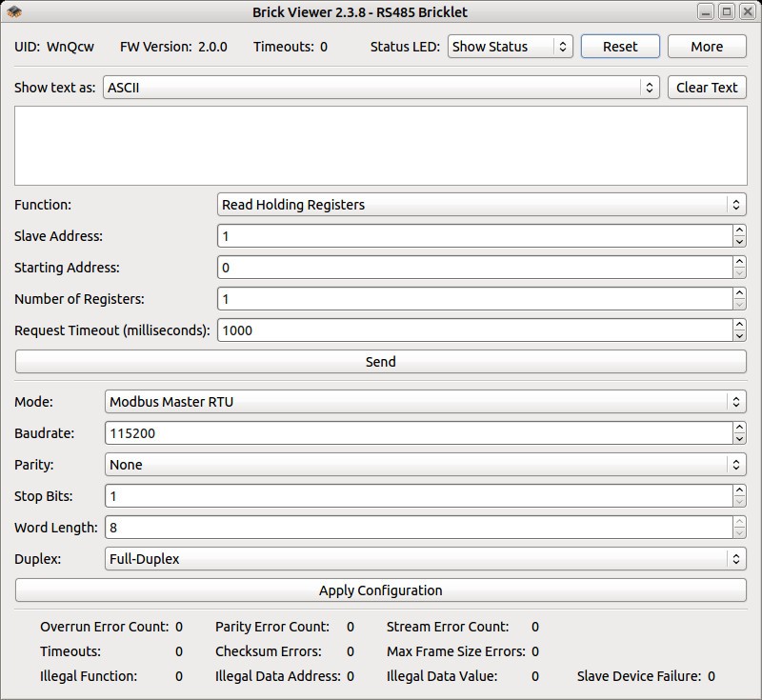Click the Checksum Errors label
The height and width of the screenshot is (700, 762).
[269, 651]
